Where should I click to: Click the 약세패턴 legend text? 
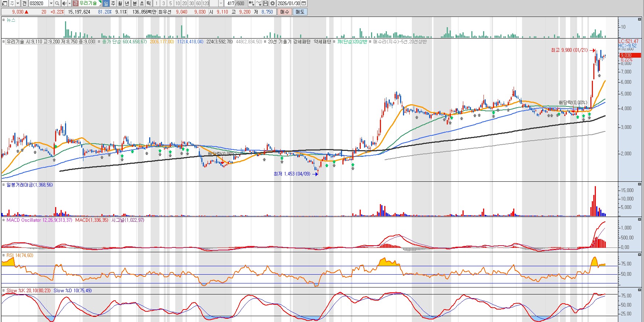[x=322, y=42]
